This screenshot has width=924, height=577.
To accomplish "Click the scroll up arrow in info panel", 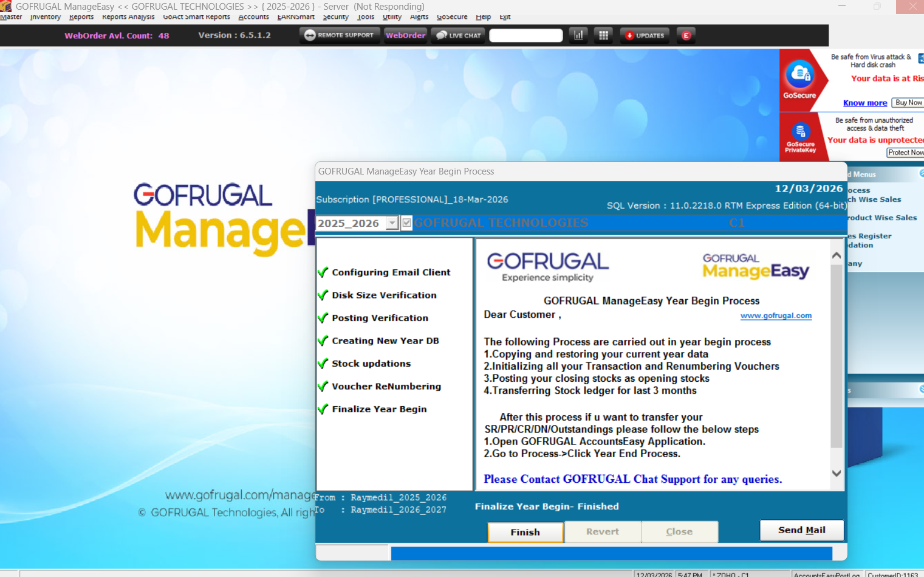I will (837, 256).
